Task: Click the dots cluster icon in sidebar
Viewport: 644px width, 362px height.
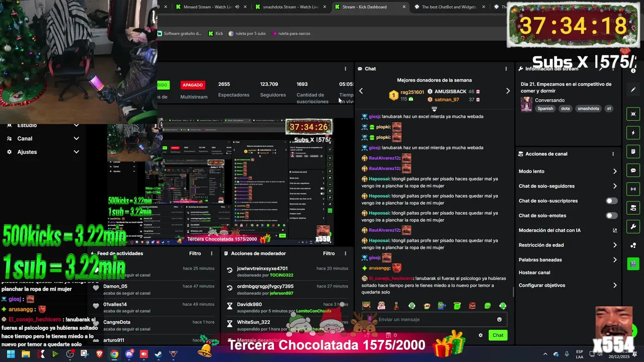Action: (633, 245)
